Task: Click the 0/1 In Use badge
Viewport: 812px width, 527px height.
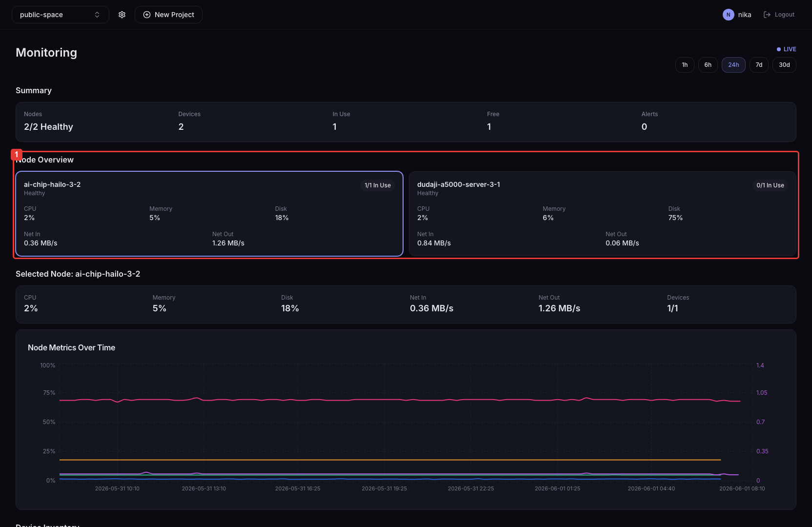Action: coord(770,185)
